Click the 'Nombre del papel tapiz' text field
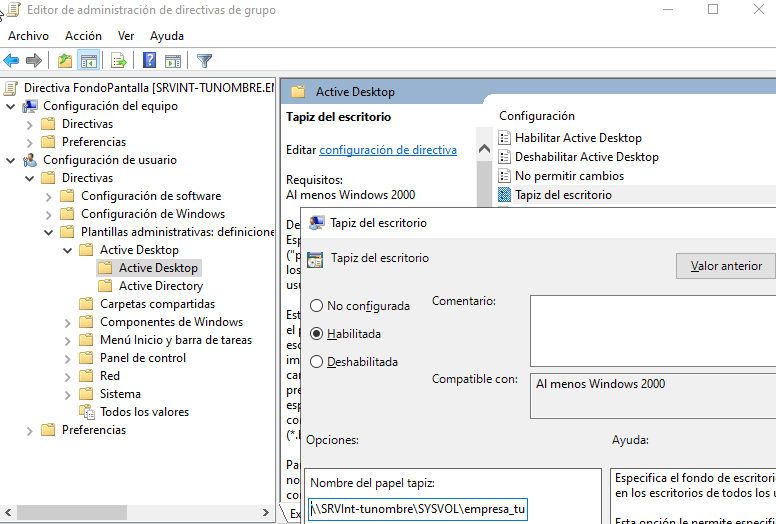 (x=417, y=507)
